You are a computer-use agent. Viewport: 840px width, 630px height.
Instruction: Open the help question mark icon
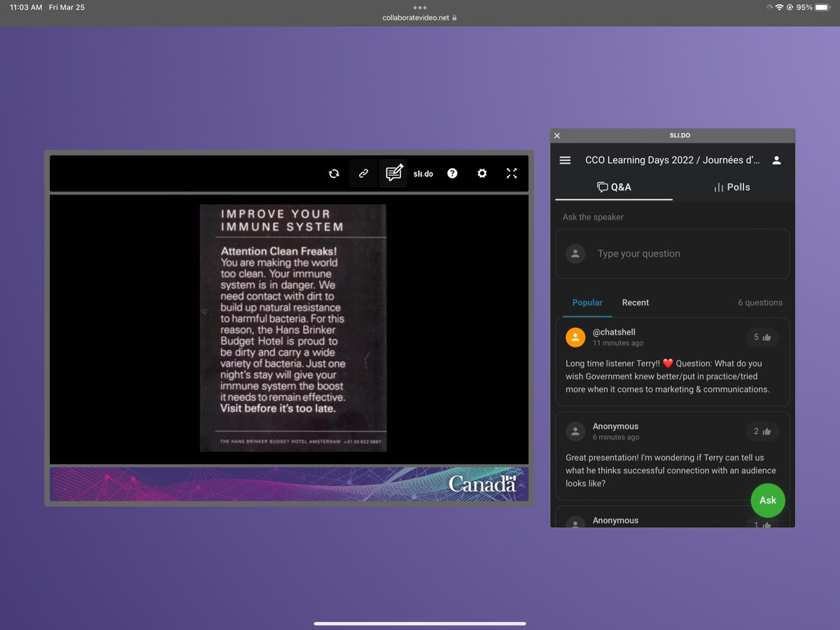click(452, 173)
